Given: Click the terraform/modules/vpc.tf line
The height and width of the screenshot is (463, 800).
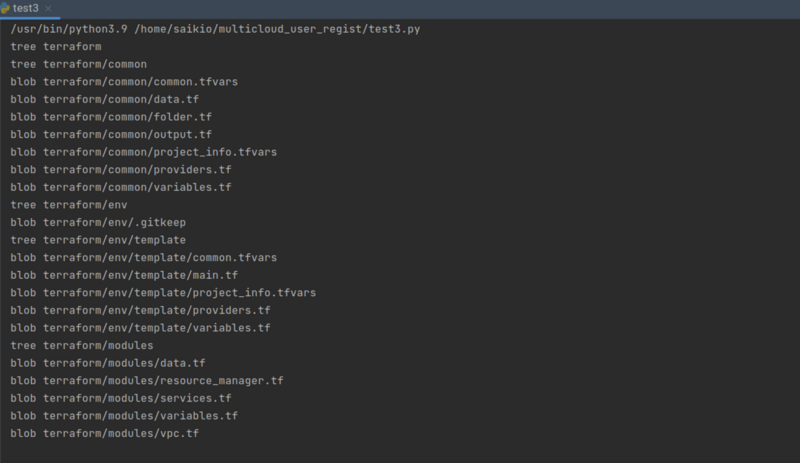Looking at the screenshot, I should click(105, 433).
